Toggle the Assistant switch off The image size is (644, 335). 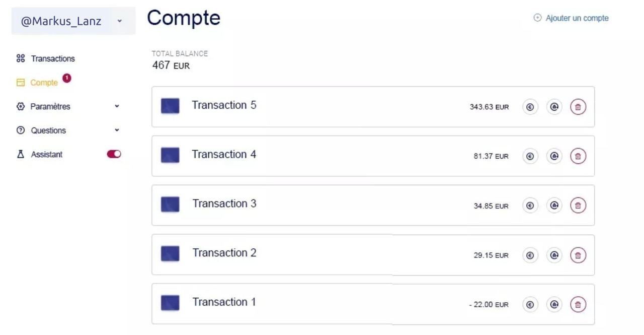pyautogui.click(x=114, y=154)
